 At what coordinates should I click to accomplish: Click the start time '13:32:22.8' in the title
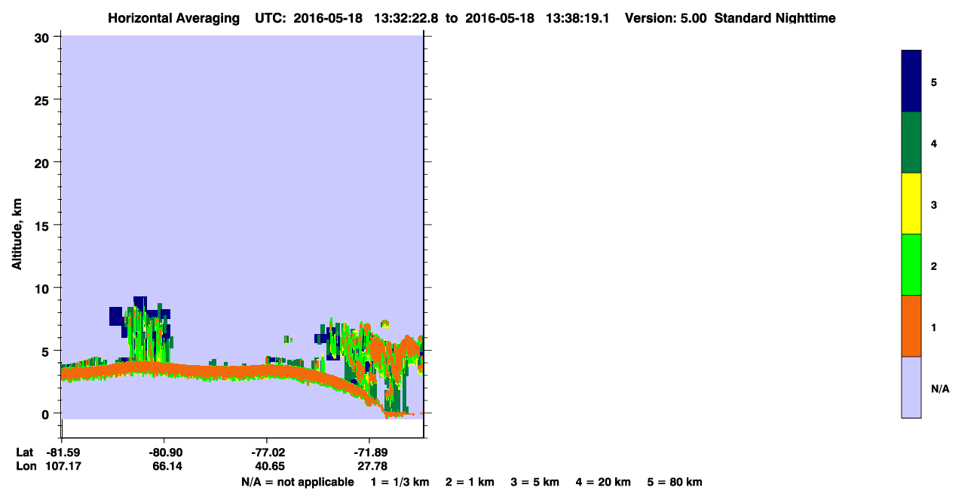coord(408,18)
